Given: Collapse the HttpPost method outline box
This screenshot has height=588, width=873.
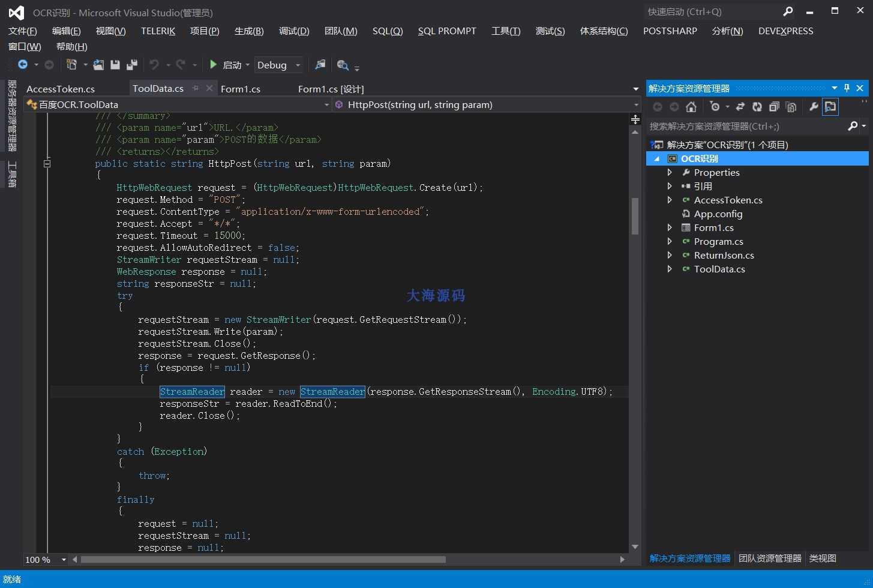Looking at the screenshot, I should (47, 163).
